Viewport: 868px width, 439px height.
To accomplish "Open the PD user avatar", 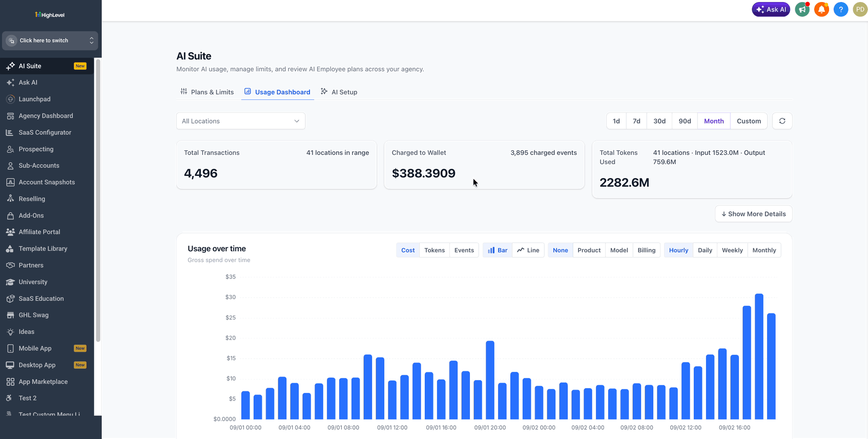I will (860, 9).
